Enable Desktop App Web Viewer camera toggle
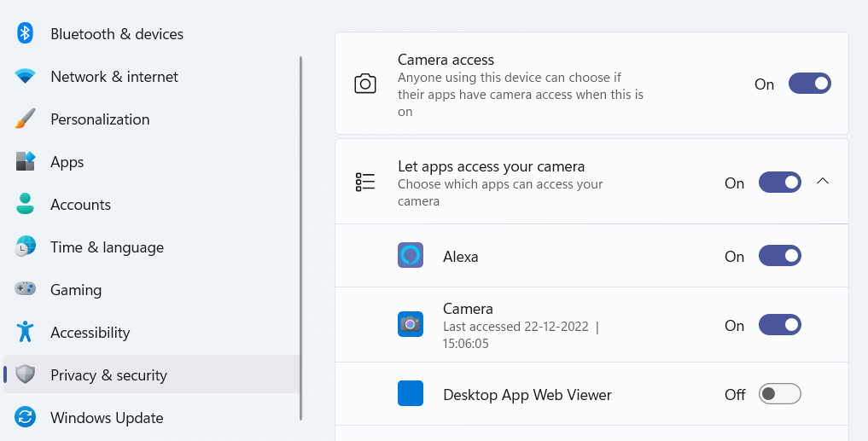868x441 pixels. coord(780,394)
